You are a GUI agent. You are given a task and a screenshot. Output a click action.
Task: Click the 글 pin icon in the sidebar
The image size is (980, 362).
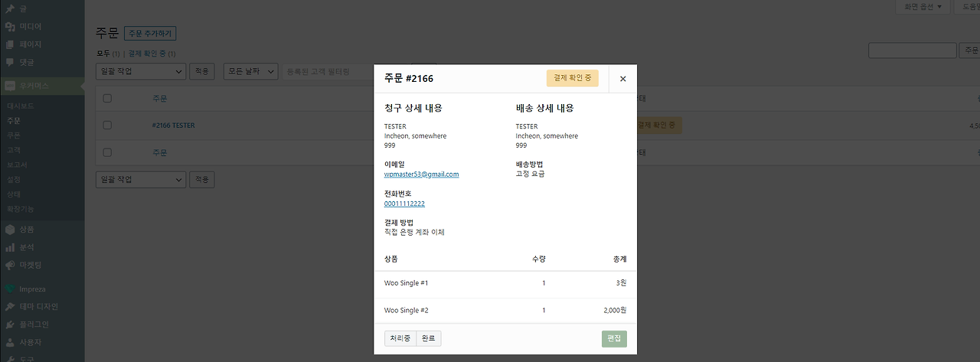point(10,8)
